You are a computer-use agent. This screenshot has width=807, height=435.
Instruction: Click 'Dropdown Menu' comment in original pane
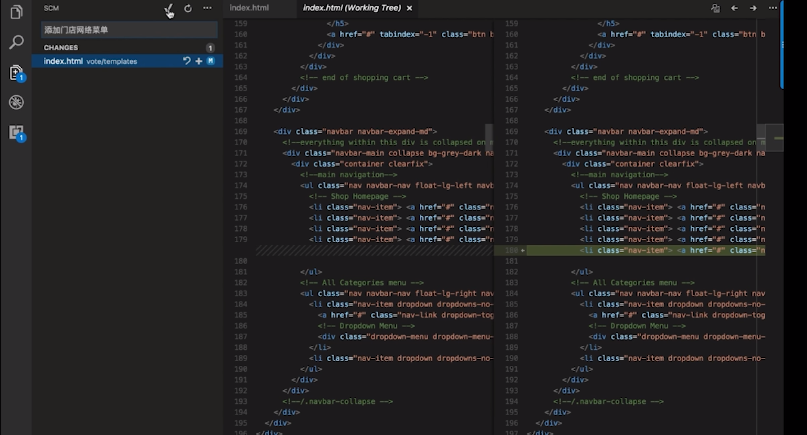pos(366,326)
